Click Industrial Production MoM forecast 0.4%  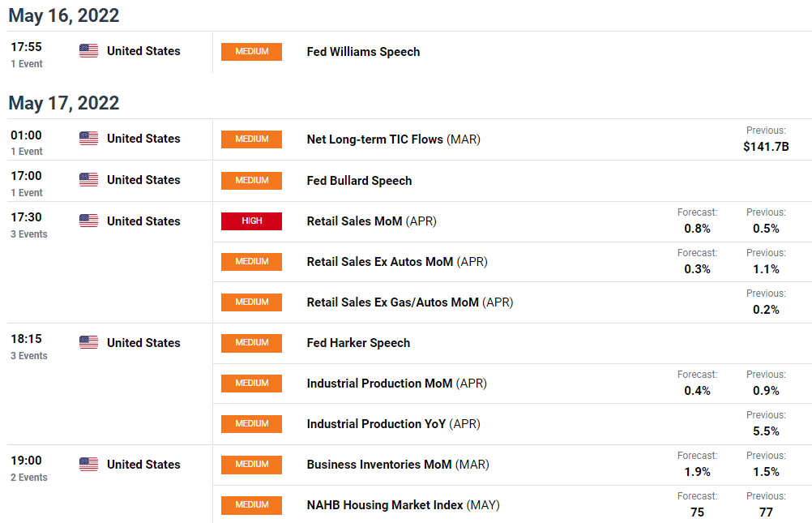tap(697, 391)
